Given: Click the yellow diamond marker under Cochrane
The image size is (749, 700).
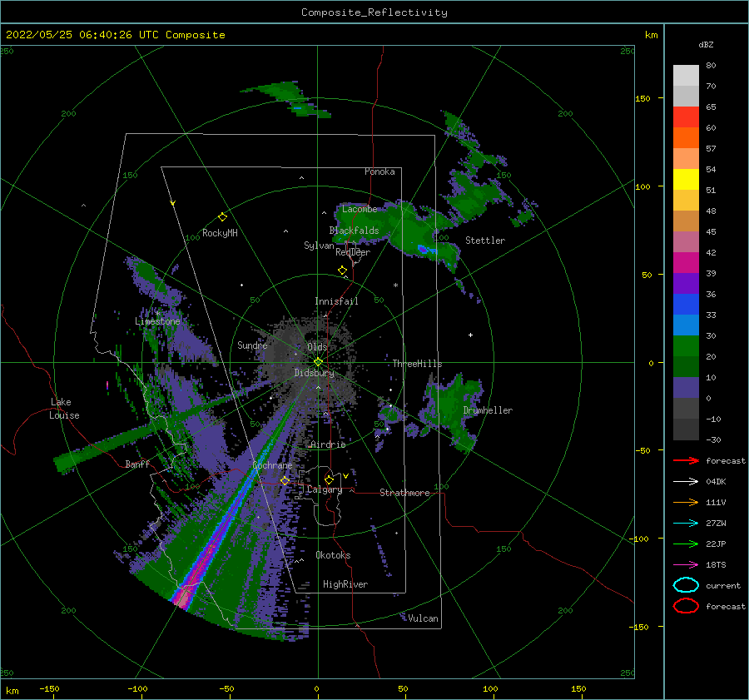Looking at the screenshot, I should pyautogui.click(x=285, y=480).
